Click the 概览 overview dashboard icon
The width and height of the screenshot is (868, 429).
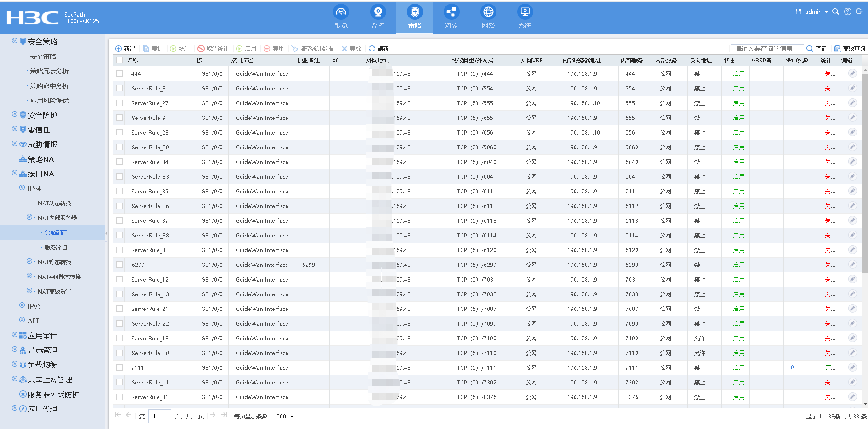(x=341, y=12)
